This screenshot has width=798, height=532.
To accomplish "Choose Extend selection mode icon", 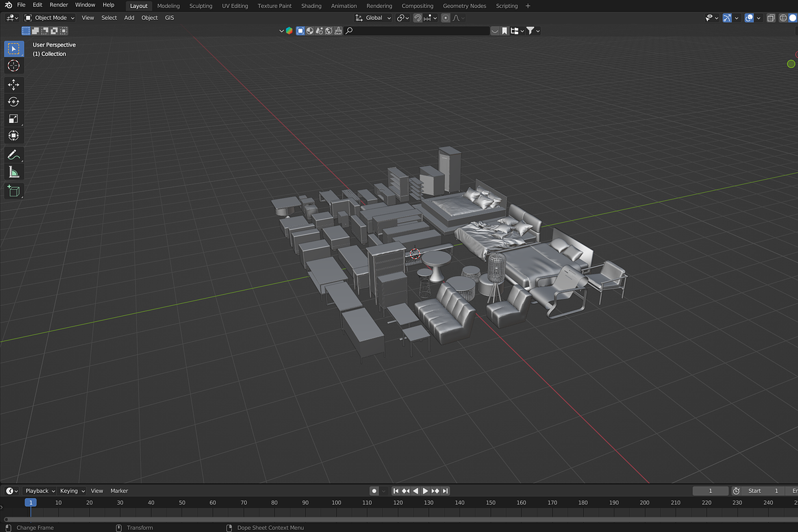I will (35, 31).
